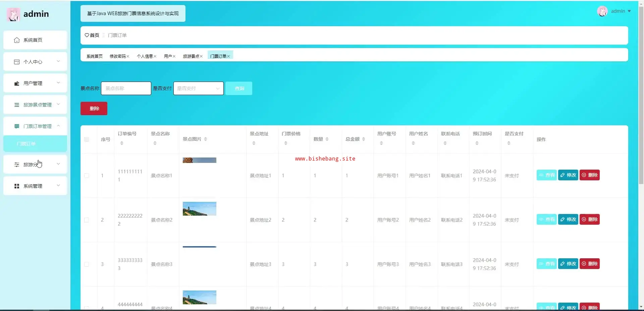
Task: Select the checkbox for row 2
Action: click(x=87, y=220)
